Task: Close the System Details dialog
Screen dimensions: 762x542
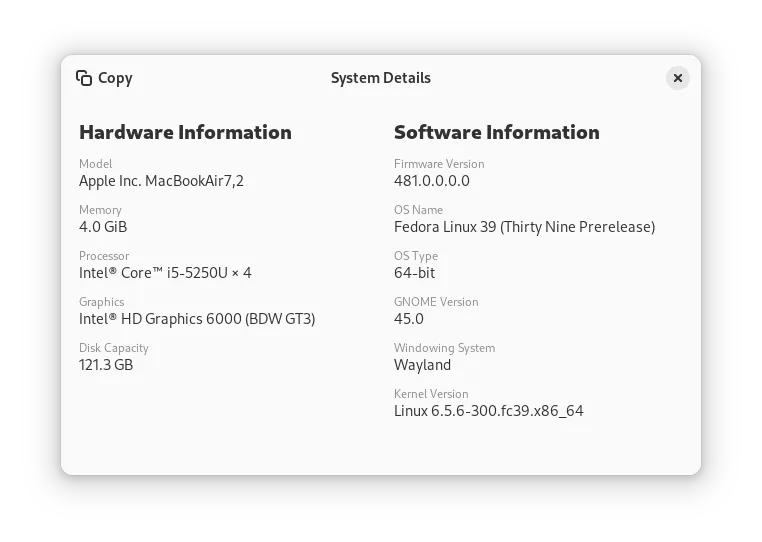Action: [677, 78]
